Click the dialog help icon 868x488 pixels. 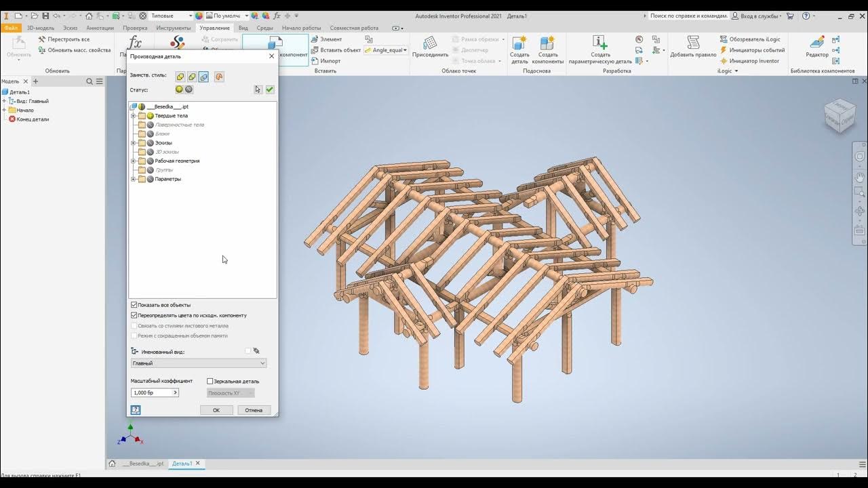tap(136, 410)
